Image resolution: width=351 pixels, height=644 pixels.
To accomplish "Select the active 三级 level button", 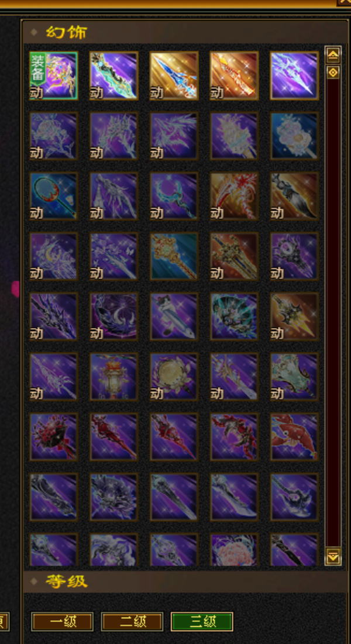I will (202, 622).
